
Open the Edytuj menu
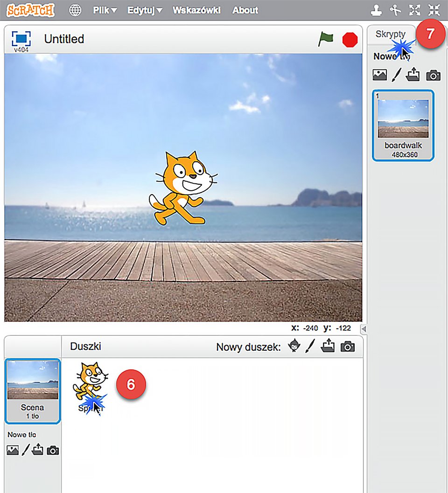point(145,10)
